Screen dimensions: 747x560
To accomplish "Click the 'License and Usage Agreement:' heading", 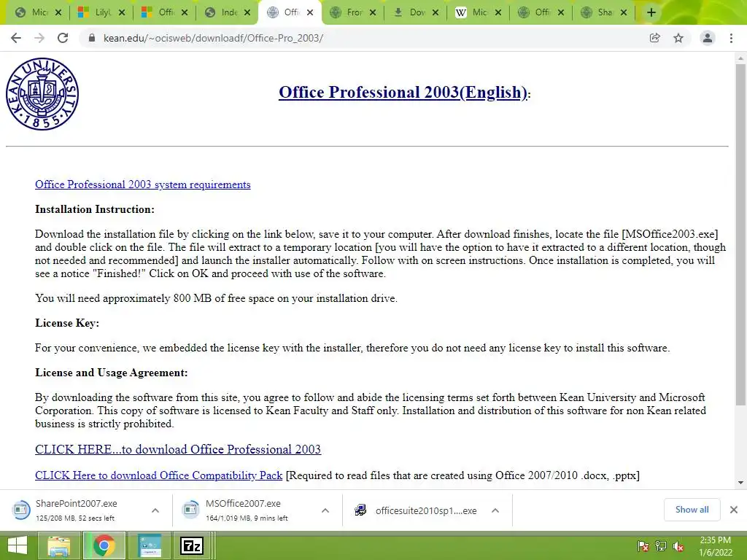I will pyautogui.click(x=112, y=373).
